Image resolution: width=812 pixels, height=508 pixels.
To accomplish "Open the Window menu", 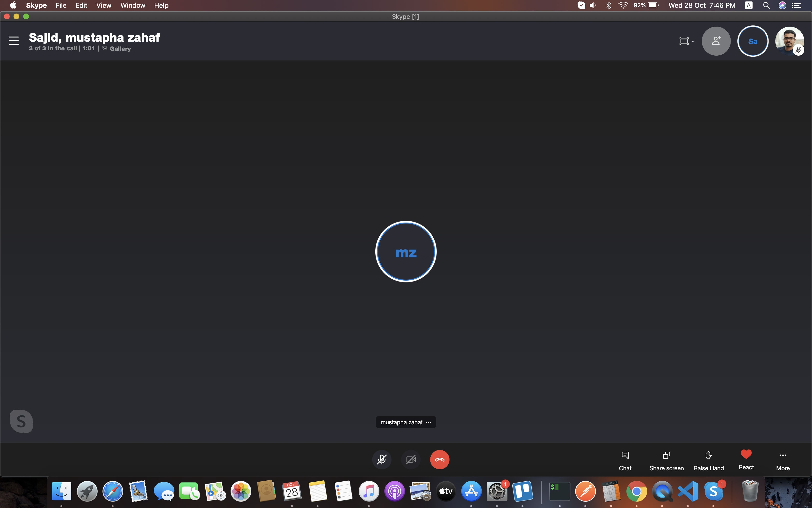I will pyautogui.click(x=133, y=5).
